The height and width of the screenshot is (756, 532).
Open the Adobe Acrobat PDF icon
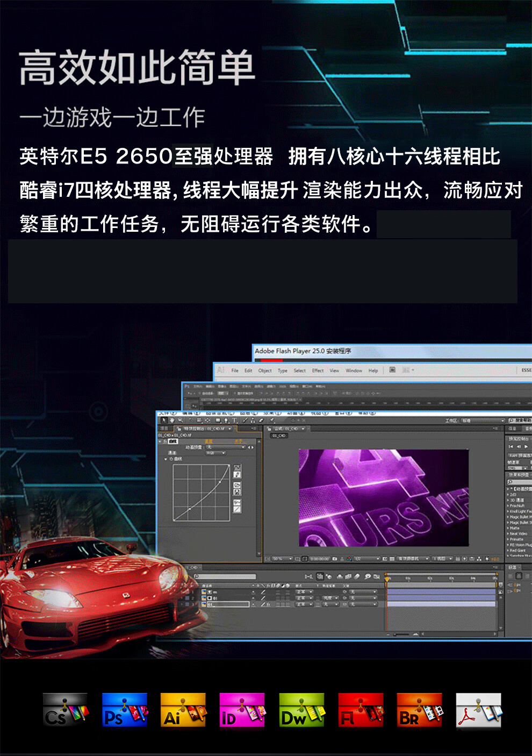(479, 710)
